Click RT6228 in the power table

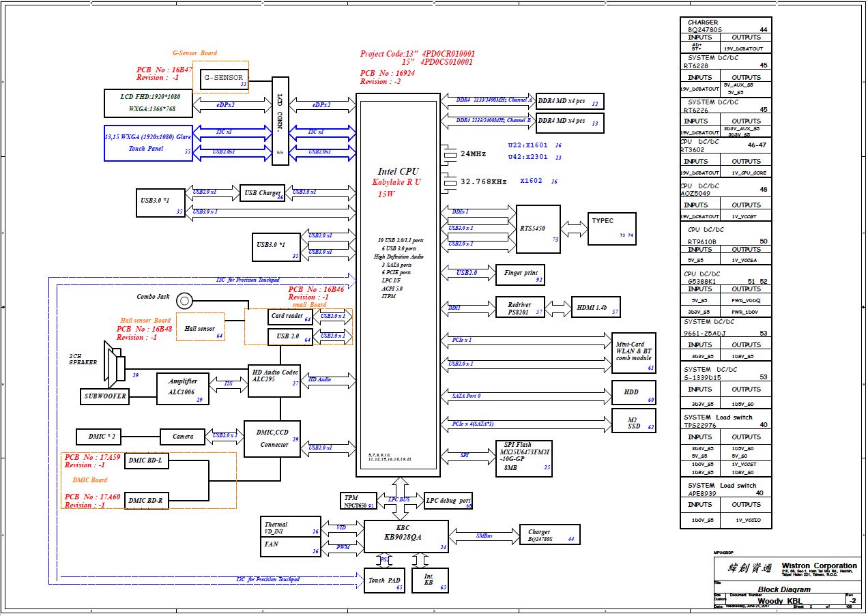click(x=695, y=66)
